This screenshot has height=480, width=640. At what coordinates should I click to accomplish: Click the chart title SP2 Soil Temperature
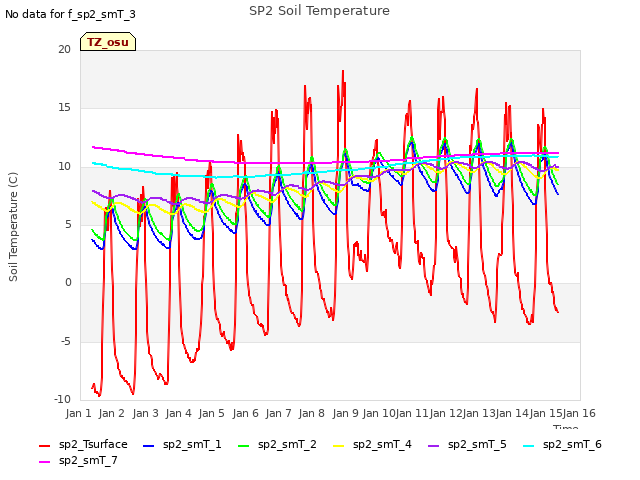pos(319,11)
